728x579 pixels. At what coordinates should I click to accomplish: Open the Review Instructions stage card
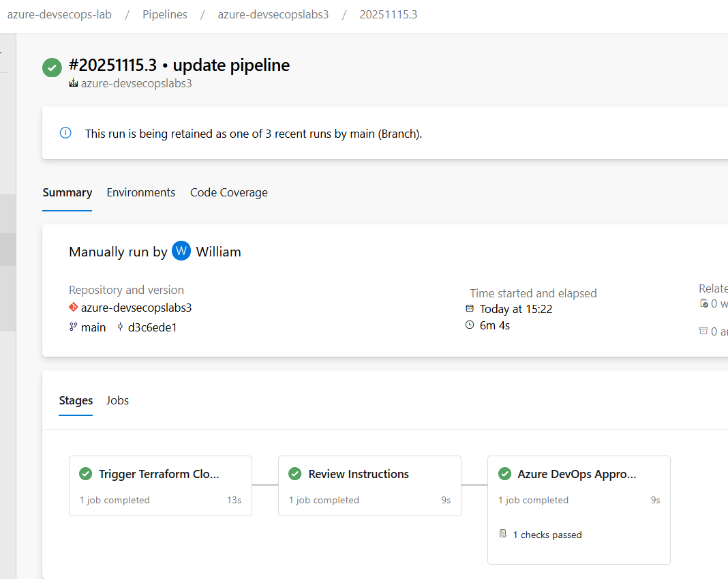coord(369,486)
